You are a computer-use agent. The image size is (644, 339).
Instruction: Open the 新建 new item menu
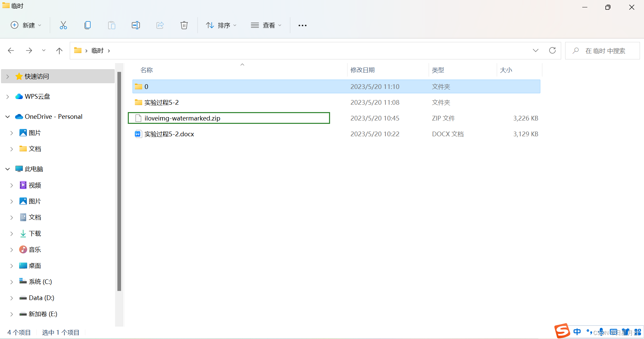(26, 25)
